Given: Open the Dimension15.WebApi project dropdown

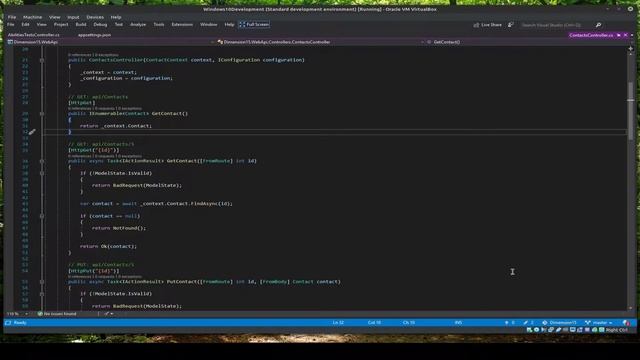Looking at the screenshot, I should pyautogui.click(x=213, y=42).
